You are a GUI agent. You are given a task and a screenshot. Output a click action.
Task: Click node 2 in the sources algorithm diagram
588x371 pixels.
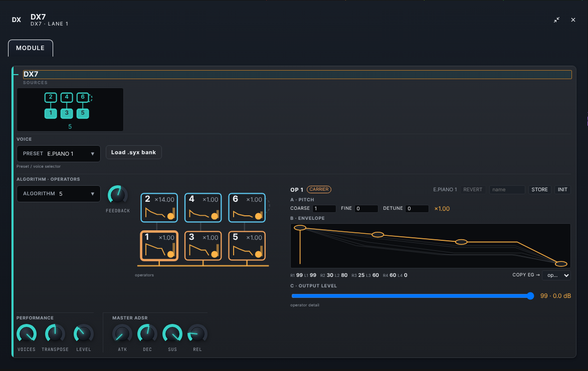[51, 97]
